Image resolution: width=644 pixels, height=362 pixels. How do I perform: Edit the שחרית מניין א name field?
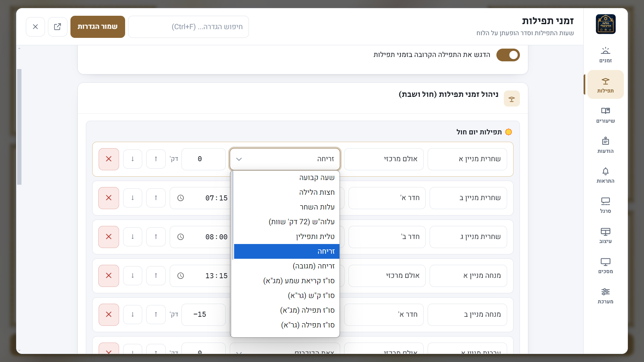pos(467,159)
